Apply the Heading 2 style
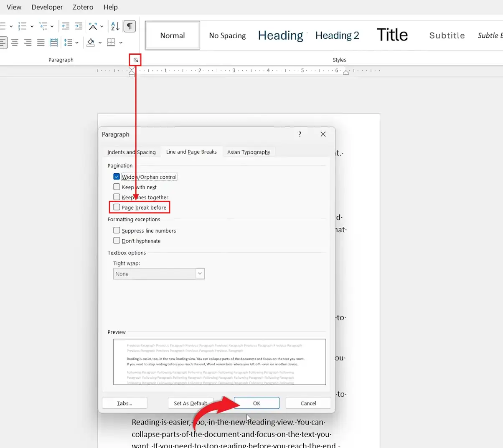 pos(337,35)
